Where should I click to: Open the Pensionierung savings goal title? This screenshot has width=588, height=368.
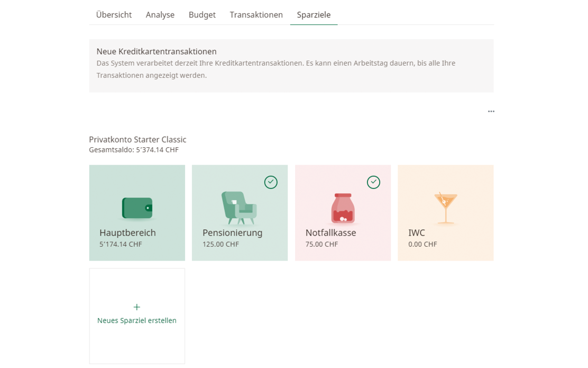(233, 232)
